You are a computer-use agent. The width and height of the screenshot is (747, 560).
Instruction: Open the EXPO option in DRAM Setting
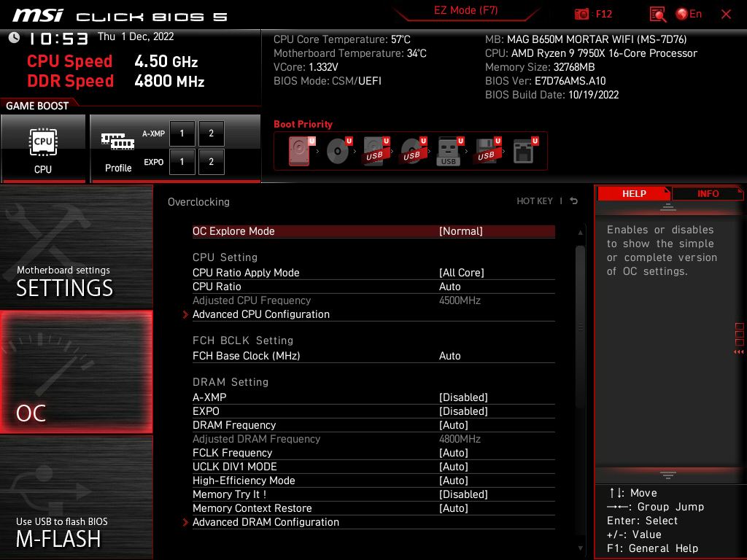[373, 411]
